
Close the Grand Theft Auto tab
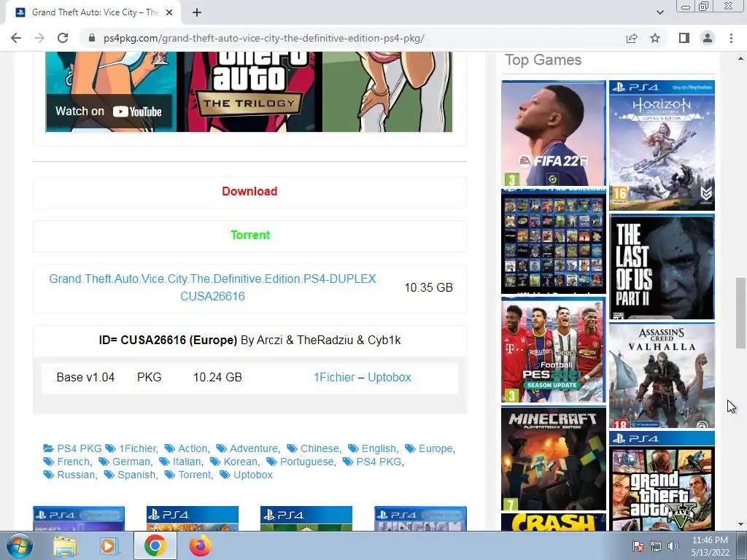click(169, 12)
